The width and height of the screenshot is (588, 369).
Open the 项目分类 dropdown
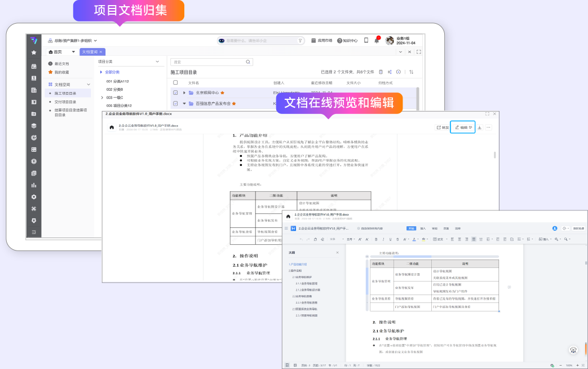(157, 61)
